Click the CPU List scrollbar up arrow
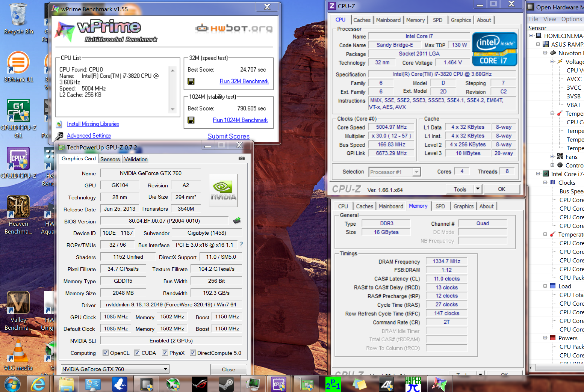This screenshot has width=584, height=392. coord(172,70)
